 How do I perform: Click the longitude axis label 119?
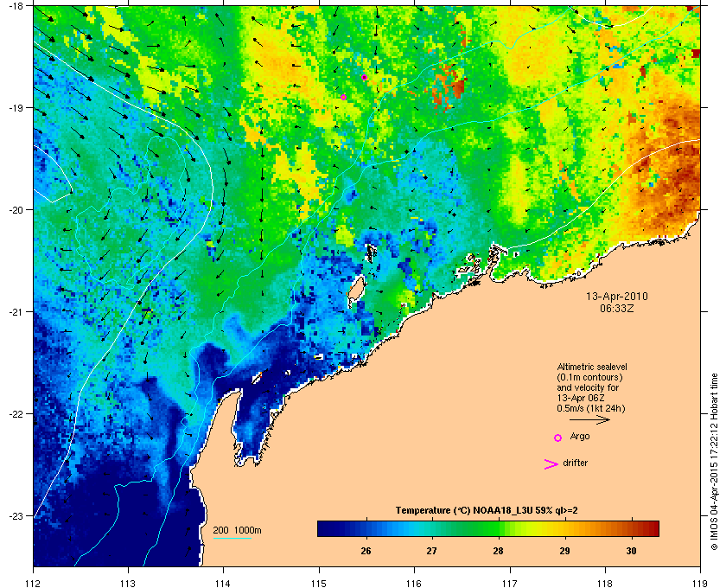pyautogui.click(x=700, y=583)
